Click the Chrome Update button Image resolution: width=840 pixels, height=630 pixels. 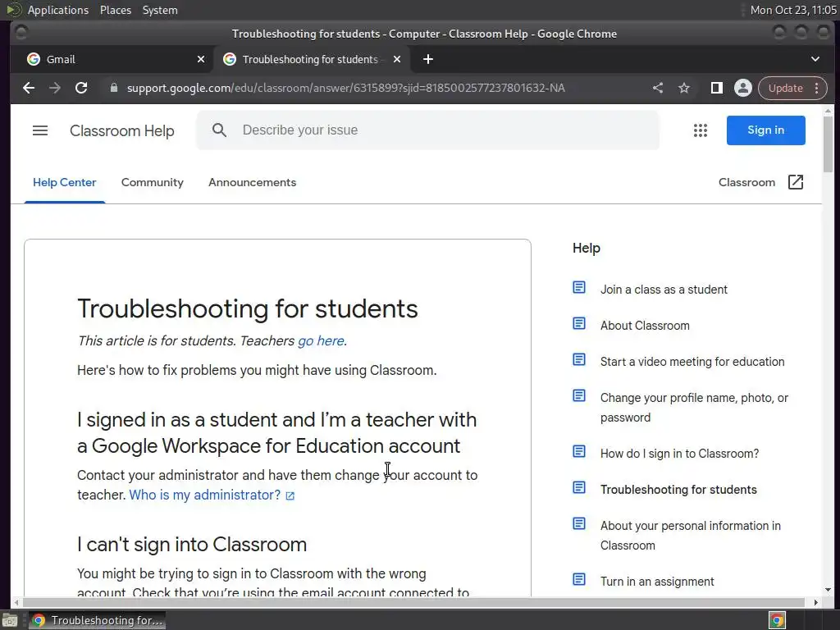pyautogui.click(x=785, y=88)
